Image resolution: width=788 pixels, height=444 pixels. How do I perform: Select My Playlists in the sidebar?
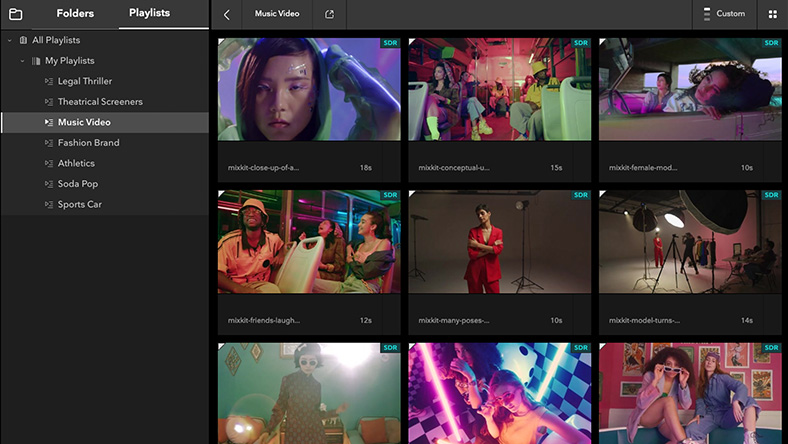coord(70,61)
